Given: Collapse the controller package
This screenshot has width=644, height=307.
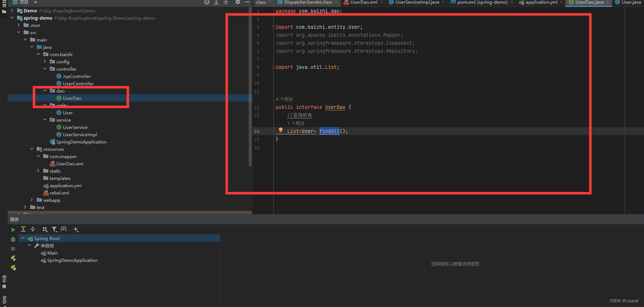Looking at the screenshot, I should pos(45,69).
